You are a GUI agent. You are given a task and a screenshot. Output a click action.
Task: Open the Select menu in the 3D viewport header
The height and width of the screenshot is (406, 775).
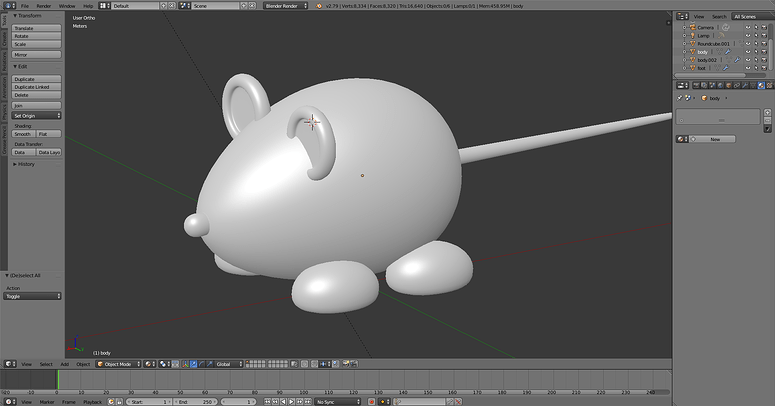46,364
